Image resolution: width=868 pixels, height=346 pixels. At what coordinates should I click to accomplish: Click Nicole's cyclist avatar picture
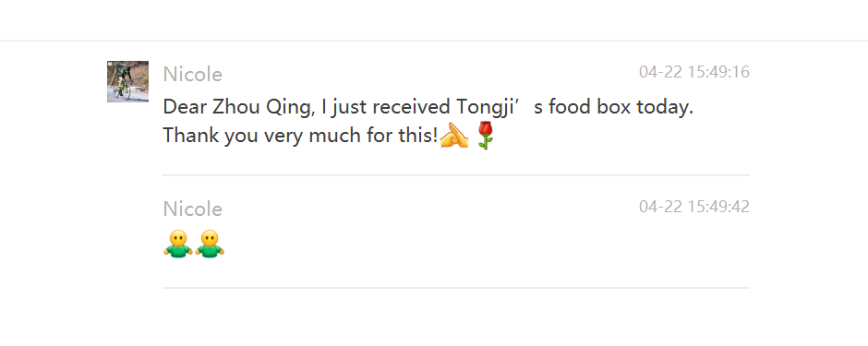point(127,82)
